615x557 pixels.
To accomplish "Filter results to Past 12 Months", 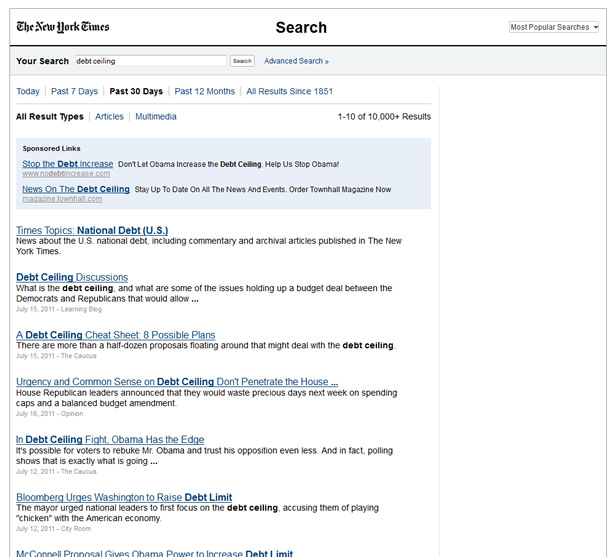I will (x=204, y=91).
